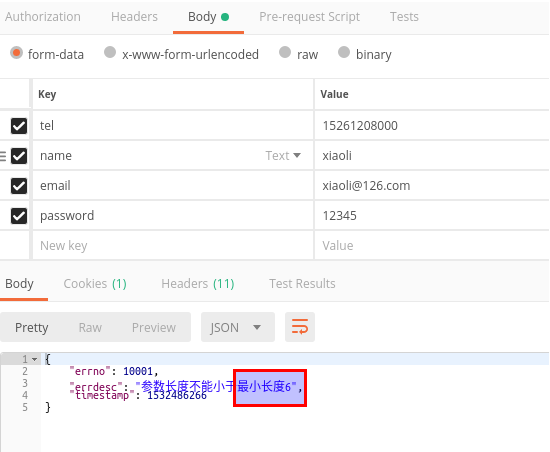Open the response Cookies (1) tab
Screen dimensions: 550x452
pos(95,283)
